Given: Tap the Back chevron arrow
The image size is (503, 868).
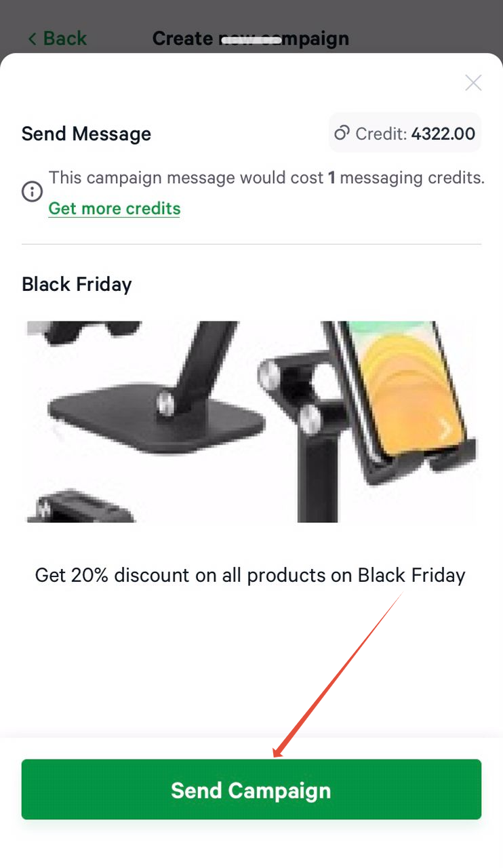Looking at the screenshot, I should pos(32,39).
